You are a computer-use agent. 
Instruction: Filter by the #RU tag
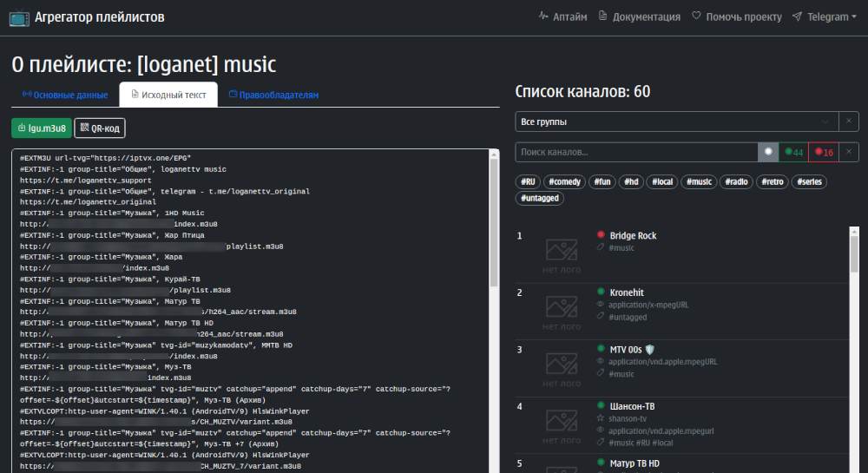click(x=528, y=181)
